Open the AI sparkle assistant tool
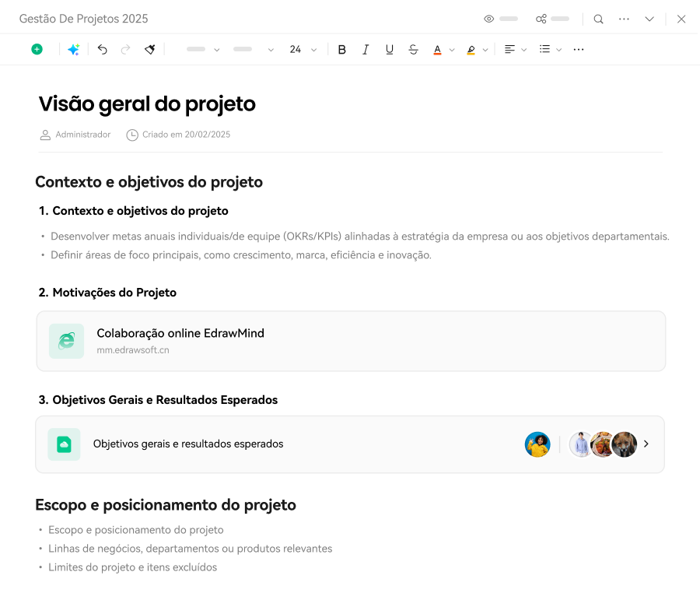The width and height of the screenshot is (700, 593). 73,49
